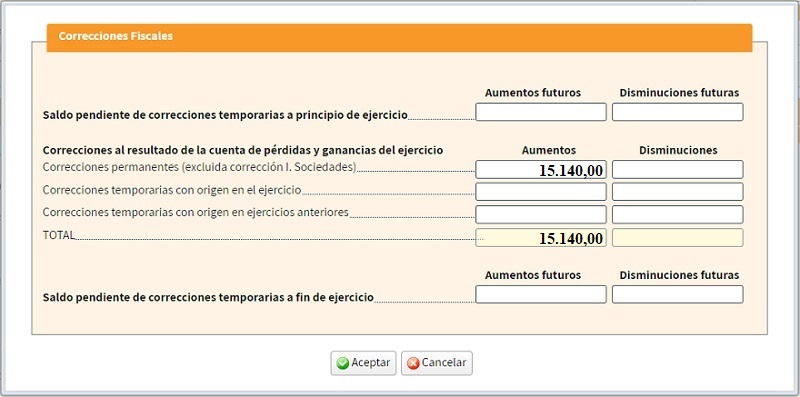
Task: Select Aumentos futuros field for principio de ejercicio
Action: pyautogui.click(x=541, y=112)
